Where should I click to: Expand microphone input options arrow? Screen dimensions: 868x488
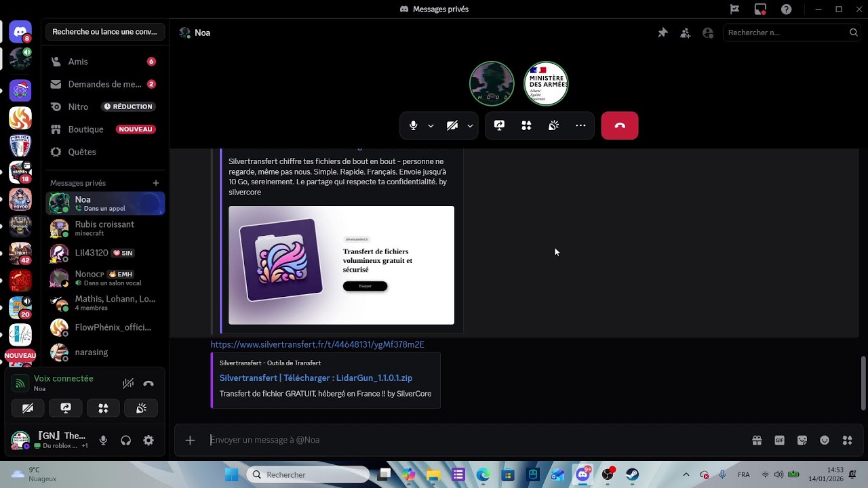431,125
